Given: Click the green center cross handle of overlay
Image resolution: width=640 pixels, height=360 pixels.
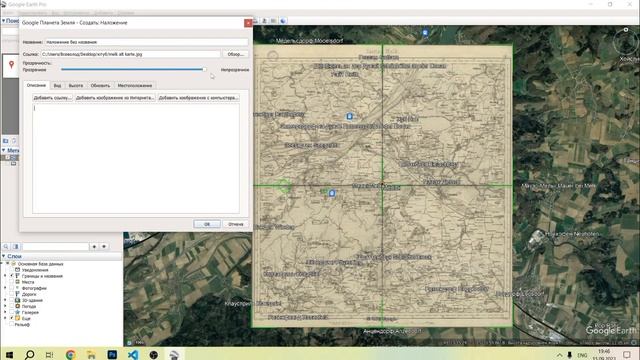Looking at the screenshot, I should [x=382, y=185].
